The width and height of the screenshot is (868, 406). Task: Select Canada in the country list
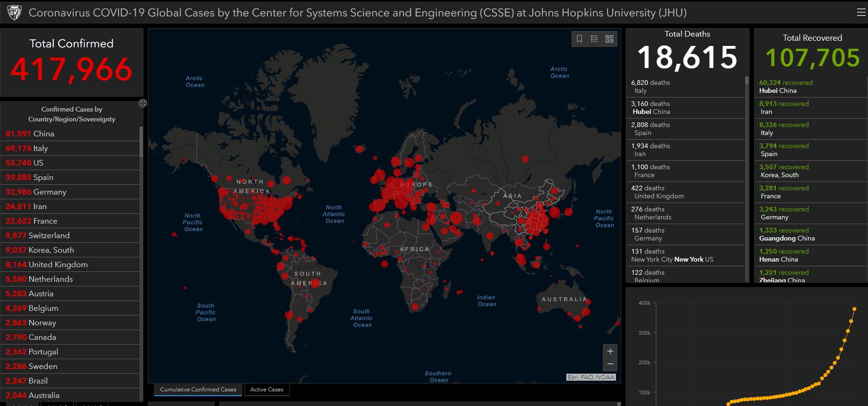(x=70, y=337)
